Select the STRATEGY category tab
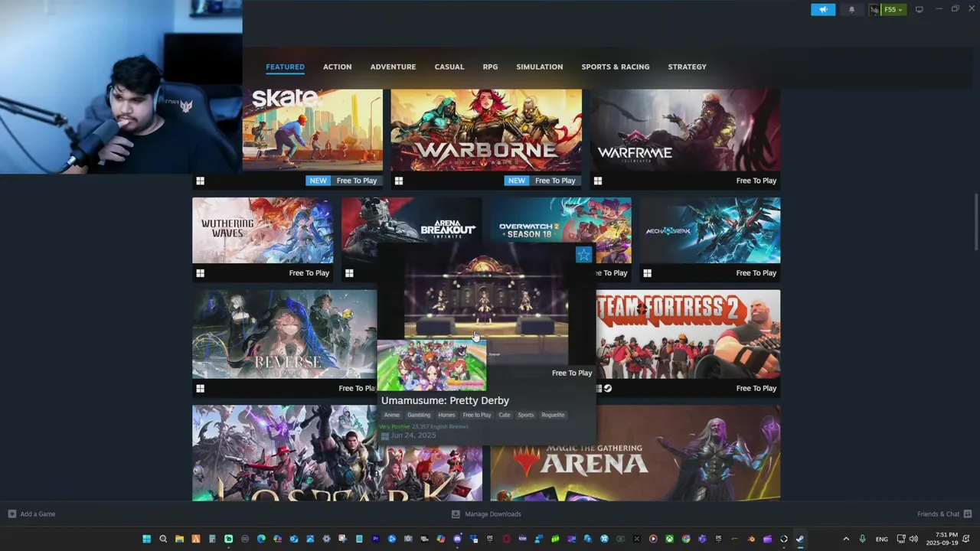Image resolution: width=980 pixels, height=551 pixels. (687, 67)
